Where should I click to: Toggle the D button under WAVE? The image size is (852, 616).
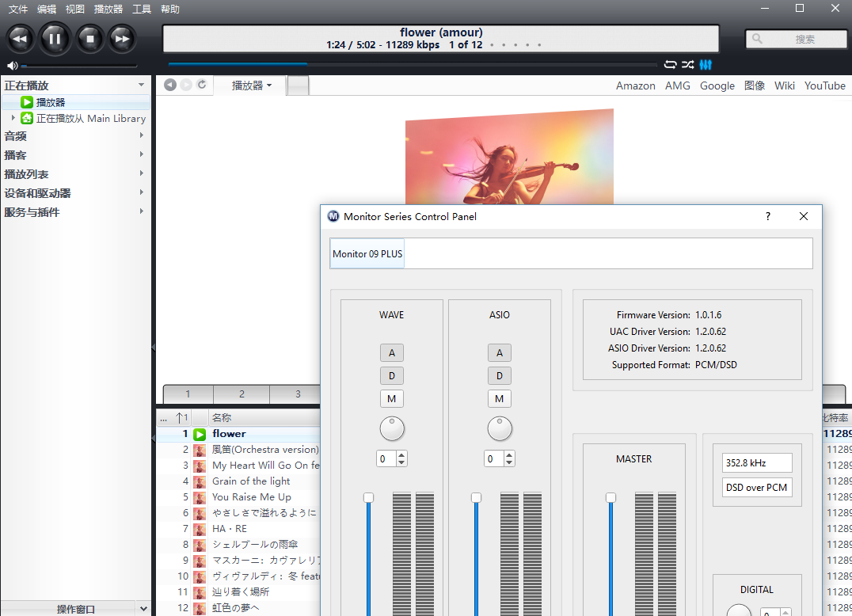click(391, 376)
